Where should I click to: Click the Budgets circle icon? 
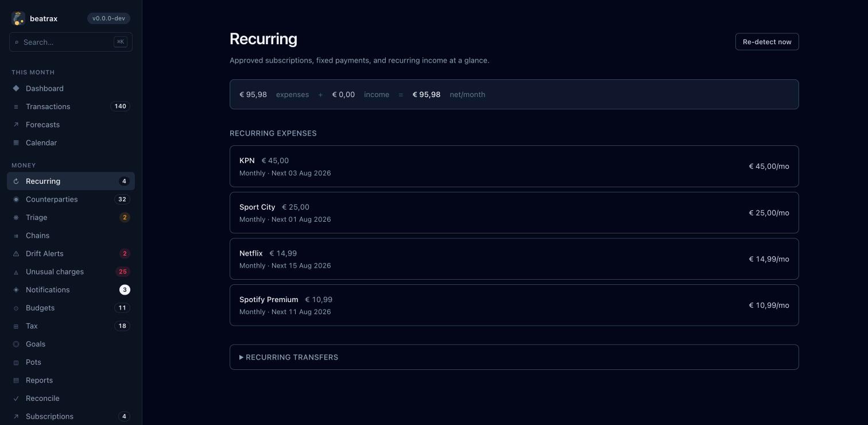(16, 308)
